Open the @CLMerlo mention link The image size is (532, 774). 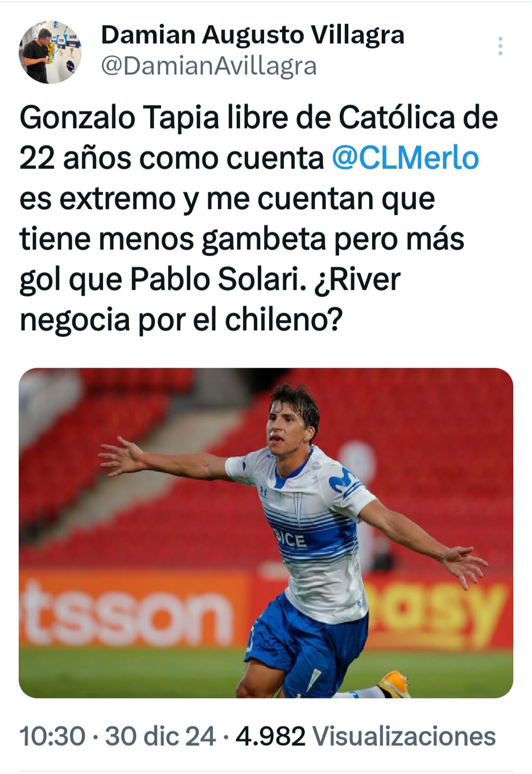(x=405, y=158)
